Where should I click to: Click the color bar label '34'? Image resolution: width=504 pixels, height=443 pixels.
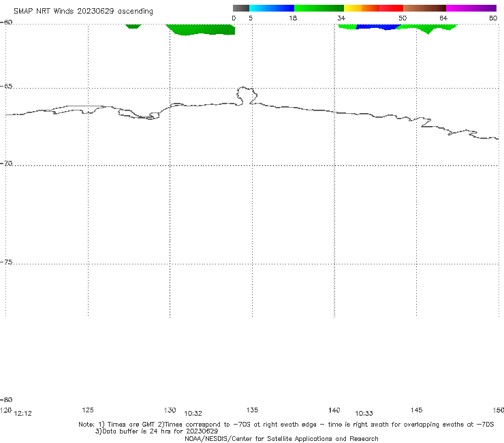coord(341,18)
